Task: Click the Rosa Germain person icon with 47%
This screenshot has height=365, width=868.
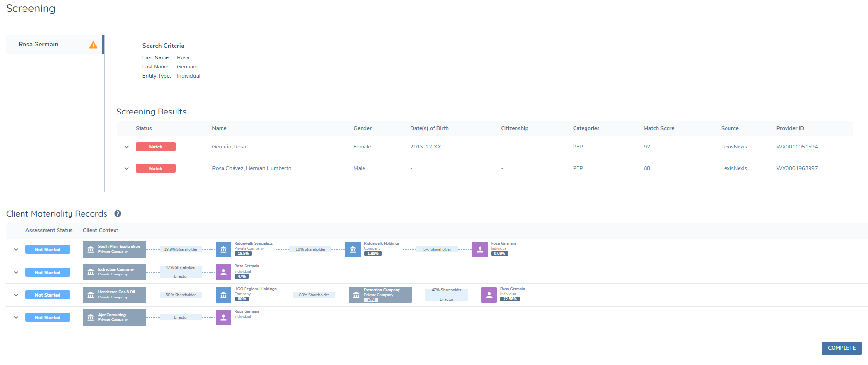Action: pos(223,272)
